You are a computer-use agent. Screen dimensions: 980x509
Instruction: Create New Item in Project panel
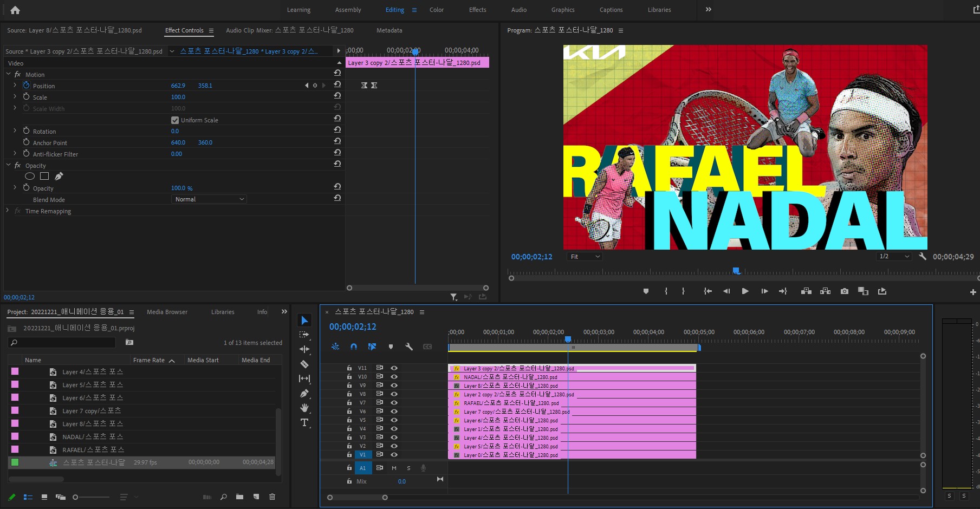click(x=256, y=497)
